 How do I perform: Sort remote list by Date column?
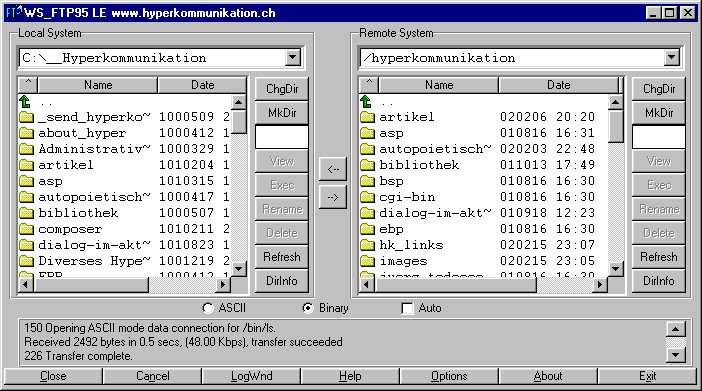[x=559, y=85]
